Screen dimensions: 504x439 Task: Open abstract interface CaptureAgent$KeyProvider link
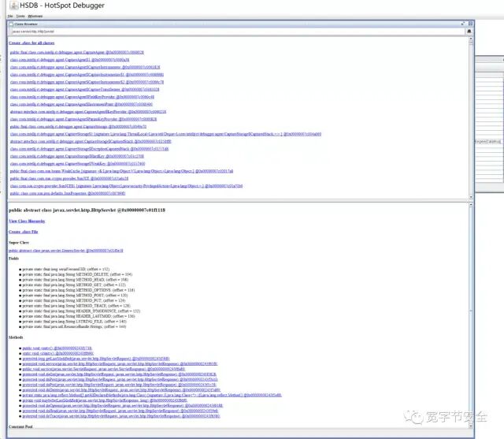click(88, 112)
